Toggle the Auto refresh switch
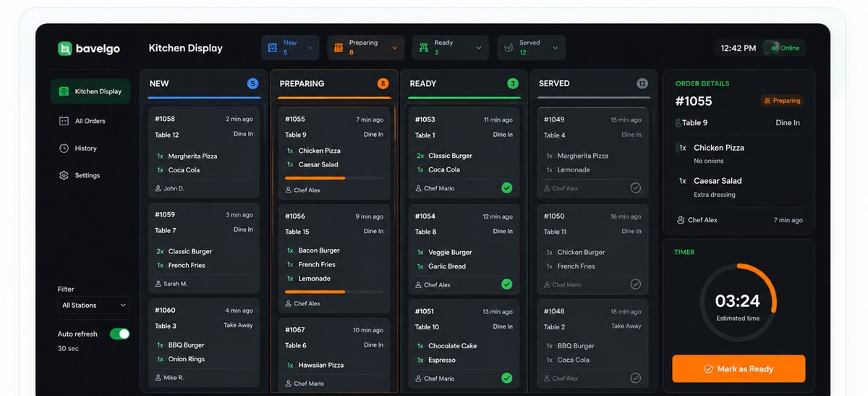The height and width of the screenshot is (396, 868). pyautogui.click(x=119, y=334)
